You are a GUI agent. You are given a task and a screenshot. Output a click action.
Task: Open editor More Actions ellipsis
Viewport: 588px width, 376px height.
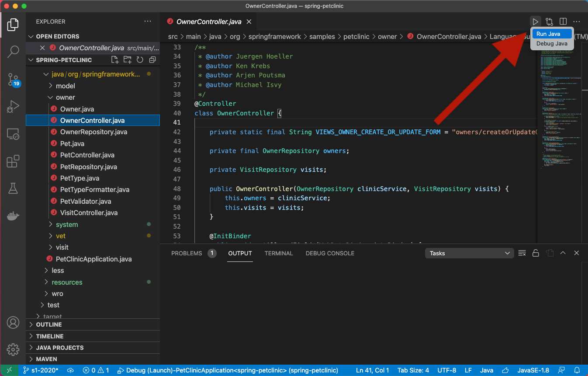point(577,21)
